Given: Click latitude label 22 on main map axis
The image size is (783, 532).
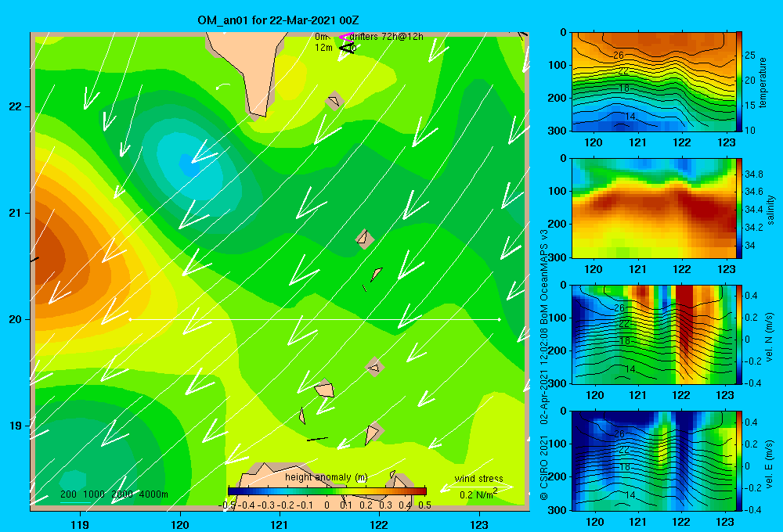Looking at the screenshot, I should pyautogui.click(x=15, y=106).
